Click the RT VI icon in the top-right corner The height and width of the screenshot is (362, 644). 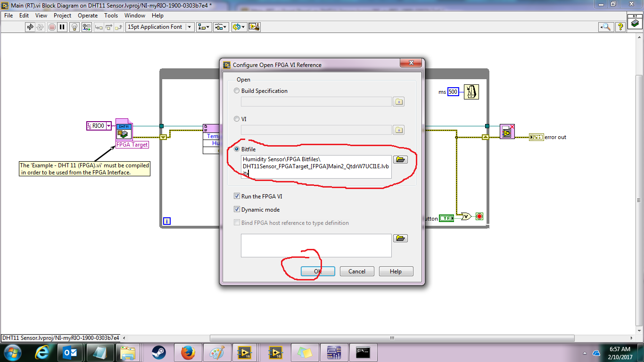(x=636, y=21)
